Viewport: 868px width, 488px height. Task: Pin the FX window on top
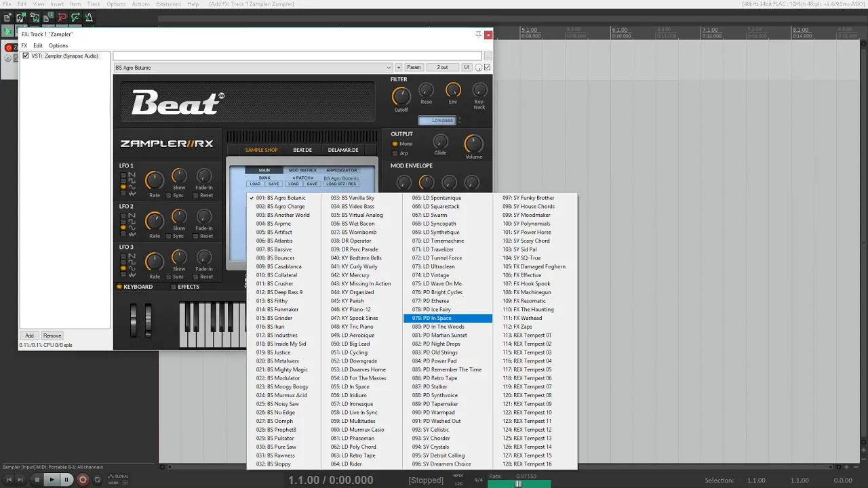tap(478, 34)
